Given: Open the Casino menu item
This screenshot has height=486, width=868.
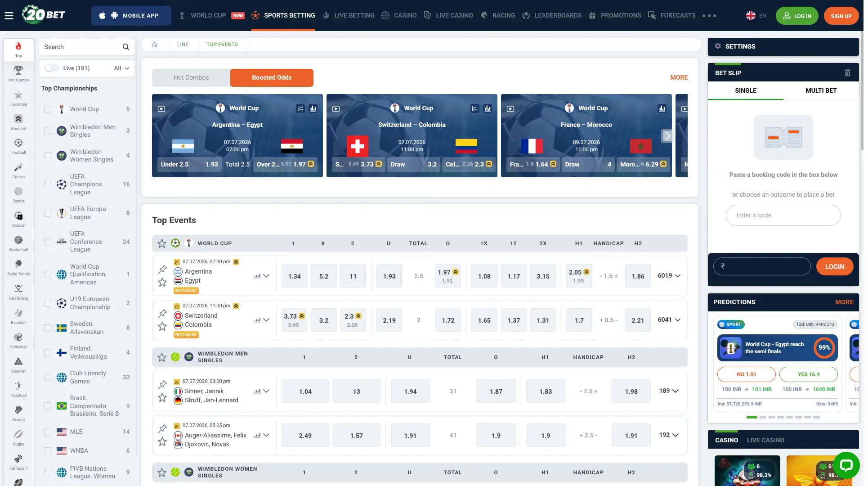Looking at the screenshot, I should [x=399, y=16].
